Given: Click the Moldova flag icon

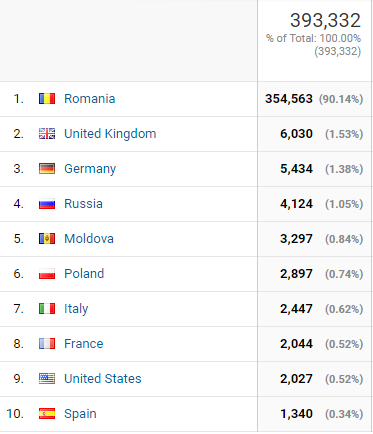Looking at the screenshot, I should pyautogui.click(x=47, y=239).
